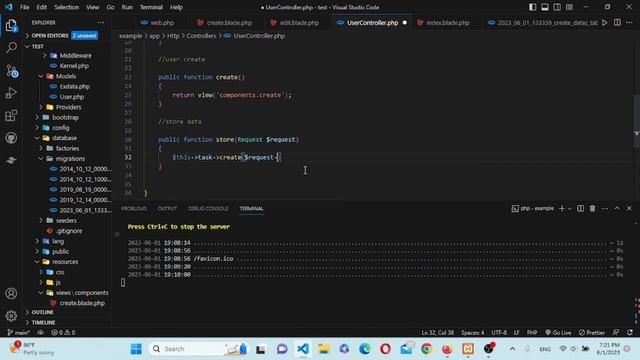This screenshot has width=640, height=360.
Task: Close the terminal panel
Action: tap(629, 209)
